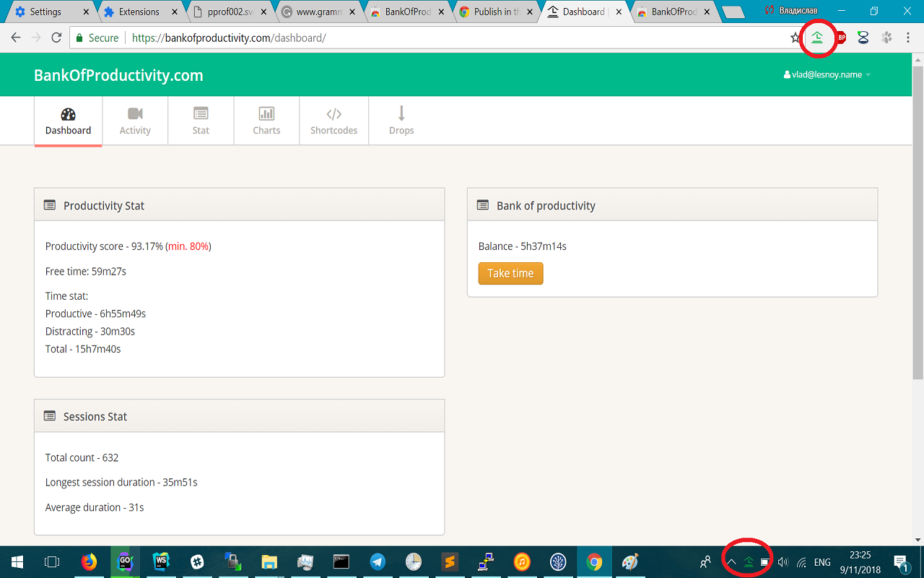Switch to the pprof002.svg browser tab

pyautogui.click(x=230, y=12)
